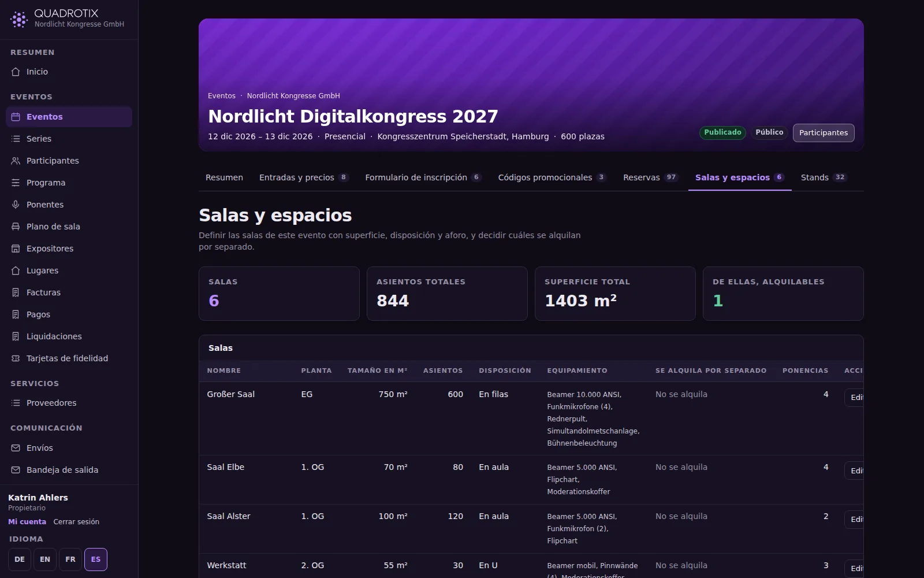Viewport: 924px width, 578px height.
Task: Click Se alquila por separado column header
Action: tap(711, 370)
